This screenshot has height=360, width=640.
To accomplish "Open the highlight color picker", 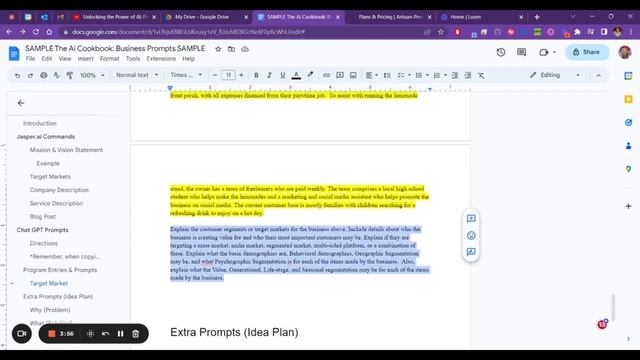I will click(x=311, y=75).
